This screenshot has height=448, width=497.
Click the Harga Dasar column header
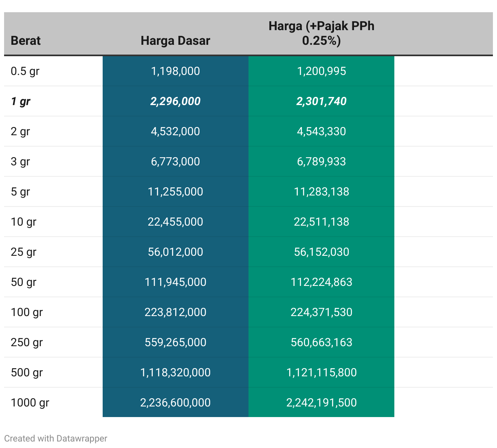tap(175, 41)
